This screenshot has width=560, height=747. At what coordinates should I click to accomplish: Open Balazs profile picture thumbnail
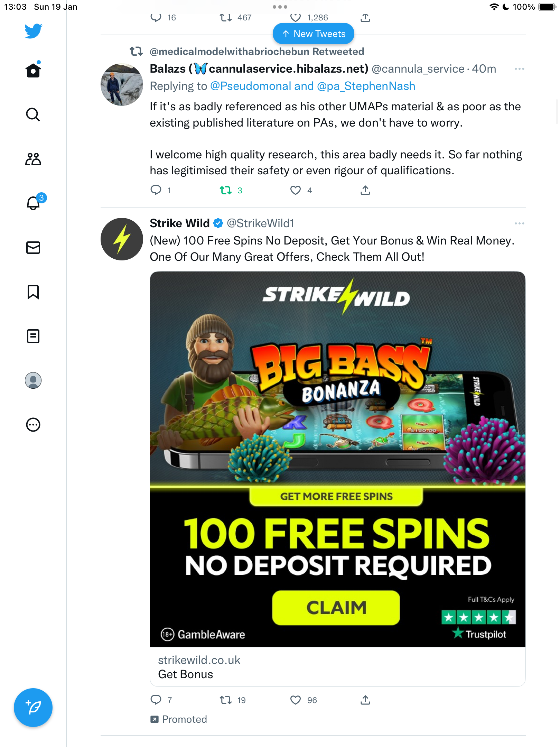click(122, 84)
